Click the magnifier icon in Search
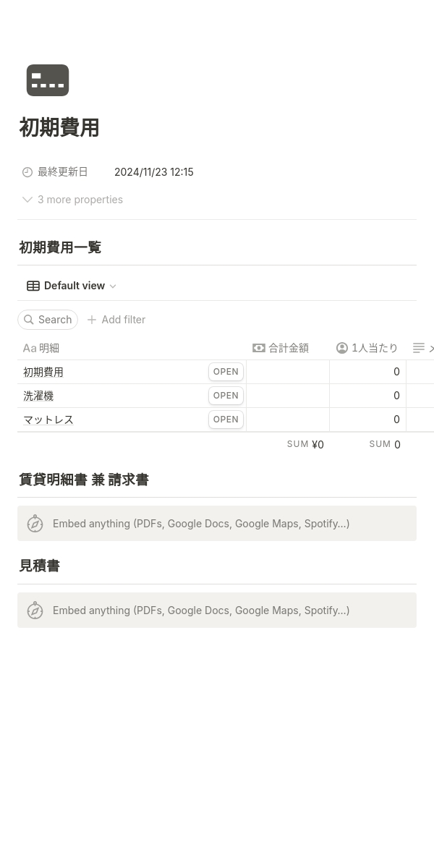The width and height of the screenshot is (434, 868). (29, 320)
